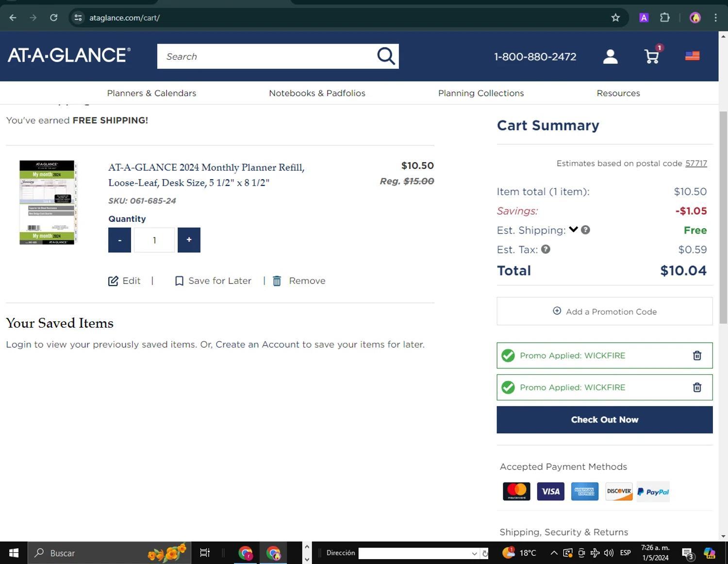Open Windows Start menu
The image size is (728, 564).
14,553
